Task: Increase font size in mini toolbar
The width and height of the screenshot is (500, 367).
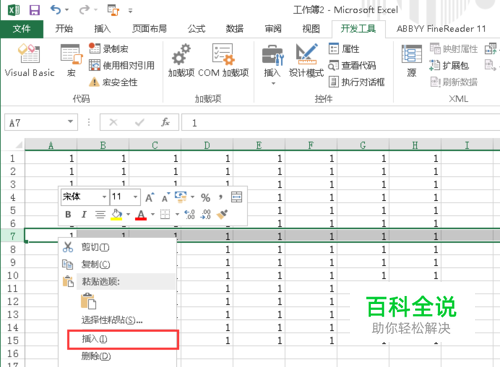Action: point(150,197)
